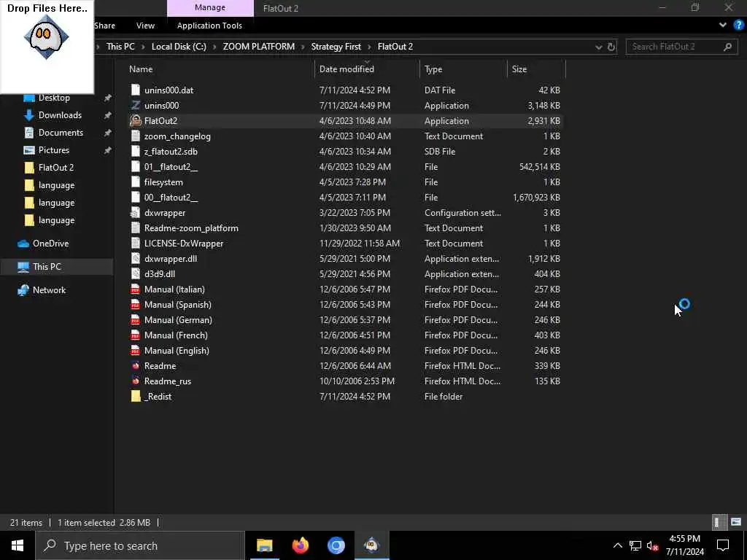Click the Search FlatOut 2 field
This screenshot has width=747, height=560.
point(682,47)
